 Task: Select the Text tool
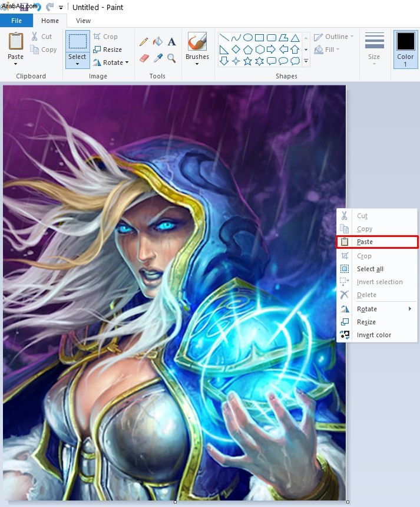point(172,42)
